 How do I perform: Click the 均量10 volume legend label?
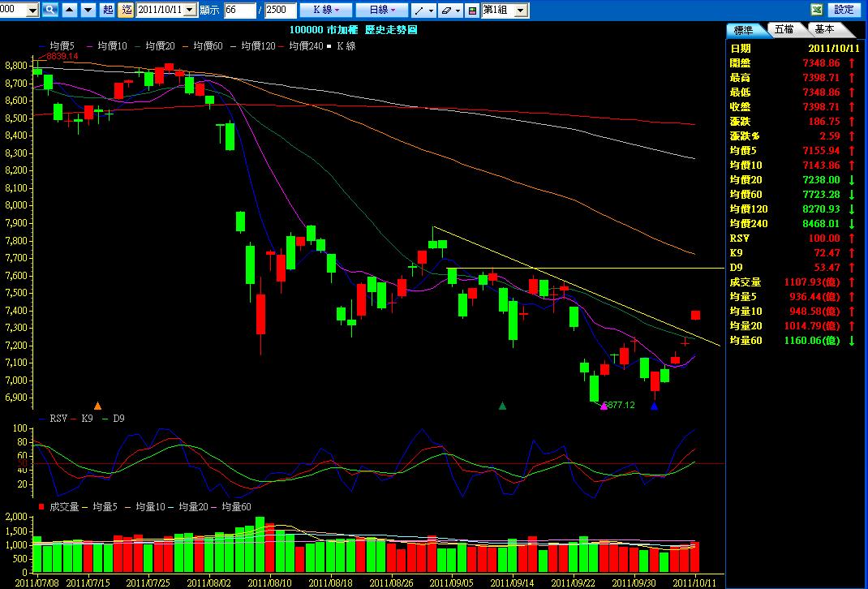pos(151,506)
